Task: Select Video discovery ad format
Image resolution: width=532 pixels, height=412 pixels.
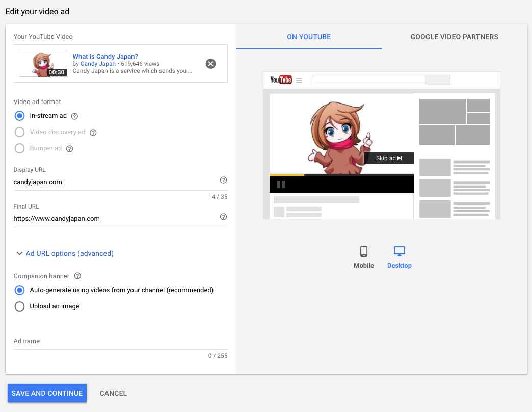Action: pos(20,132)
